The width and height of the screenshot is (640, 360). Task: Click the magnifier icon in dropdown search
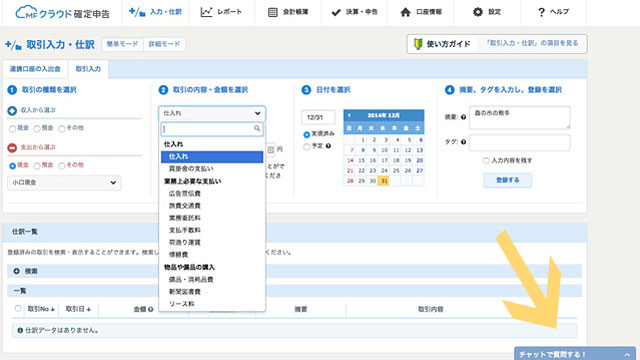click(257, 129)
